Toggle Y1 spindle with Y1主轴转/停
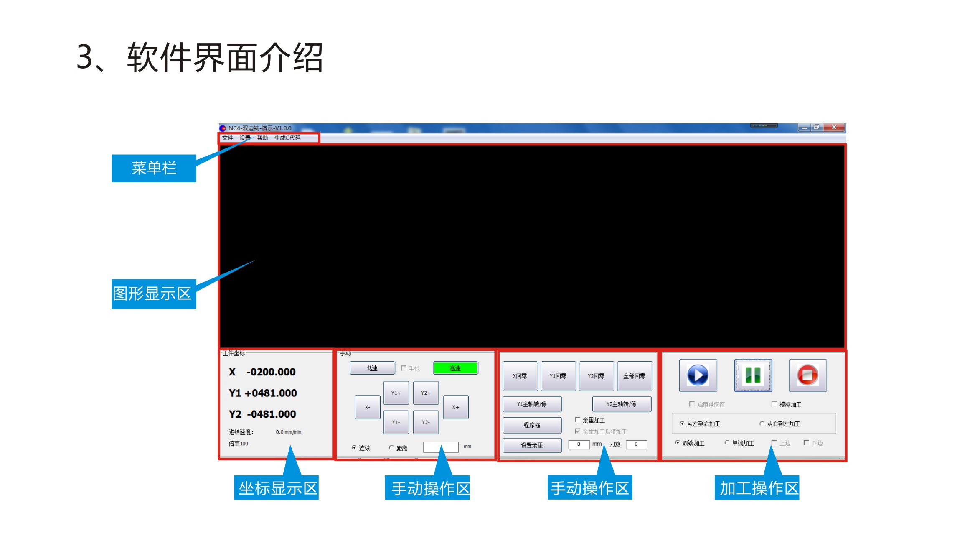 click(x=532, y=404)
